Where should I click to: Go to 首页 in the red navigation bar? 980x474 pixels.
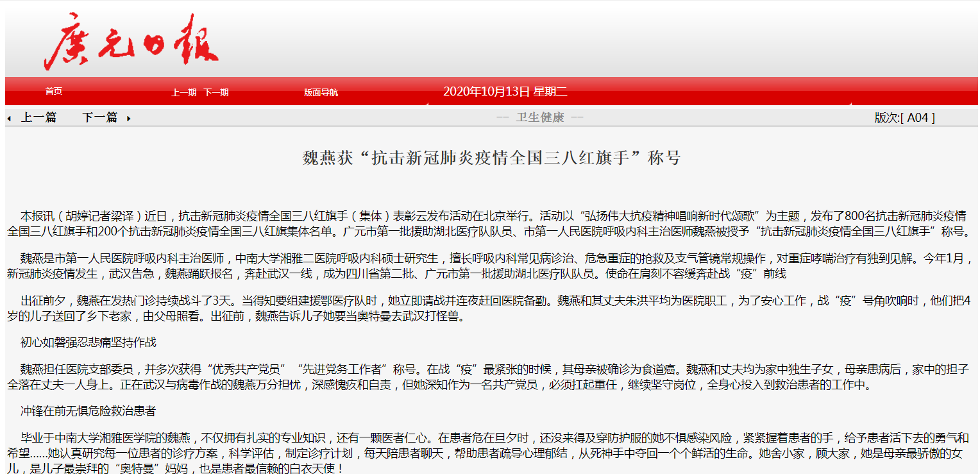[54, 92]
